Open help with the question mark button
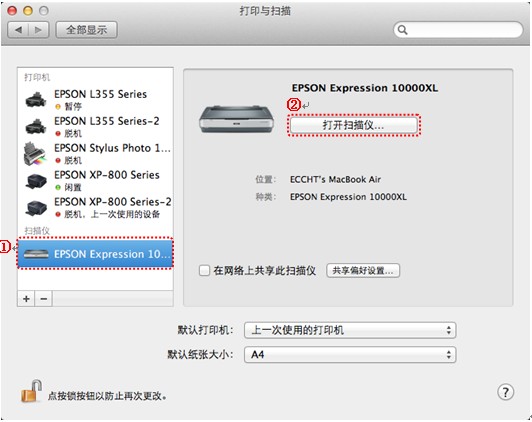 tap(505, 392)
